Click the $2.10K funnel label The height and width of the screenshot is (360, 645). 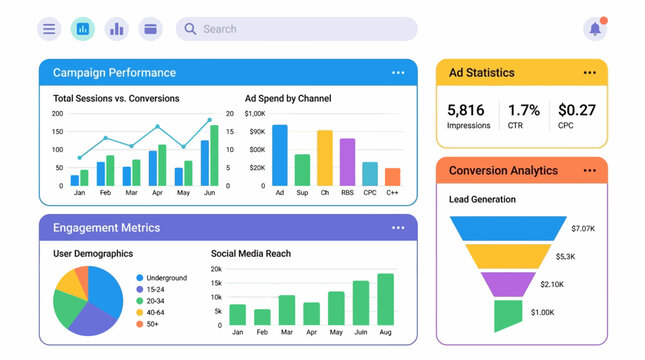[552, 284]
